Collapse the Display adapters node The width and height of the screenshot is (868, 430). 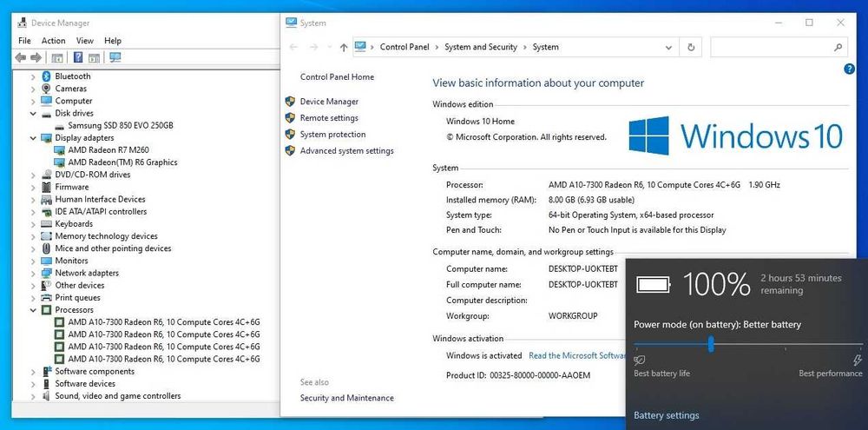(33, 138)
